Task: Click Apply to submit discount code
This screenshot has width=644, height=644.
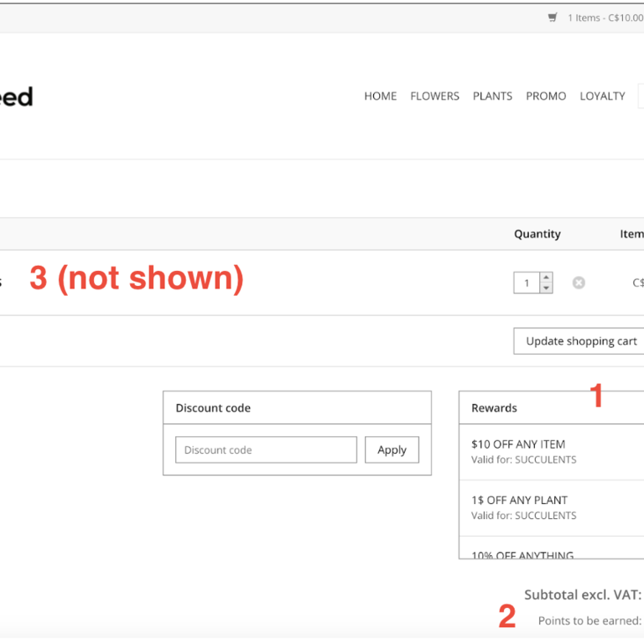Action: coord(392,450)
